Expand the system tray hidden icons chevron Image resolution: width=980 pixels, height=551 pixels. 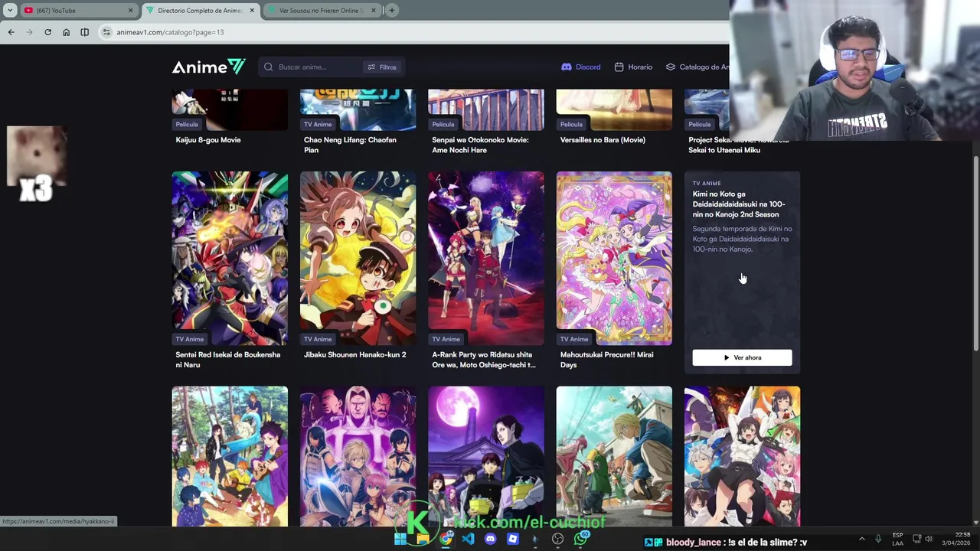[x=861, y=539]
